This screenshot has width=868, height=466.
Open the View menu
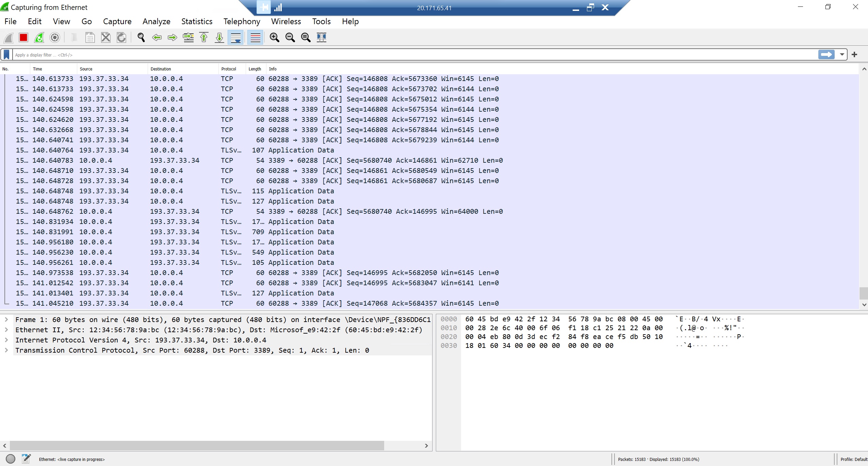pos(62,21)
